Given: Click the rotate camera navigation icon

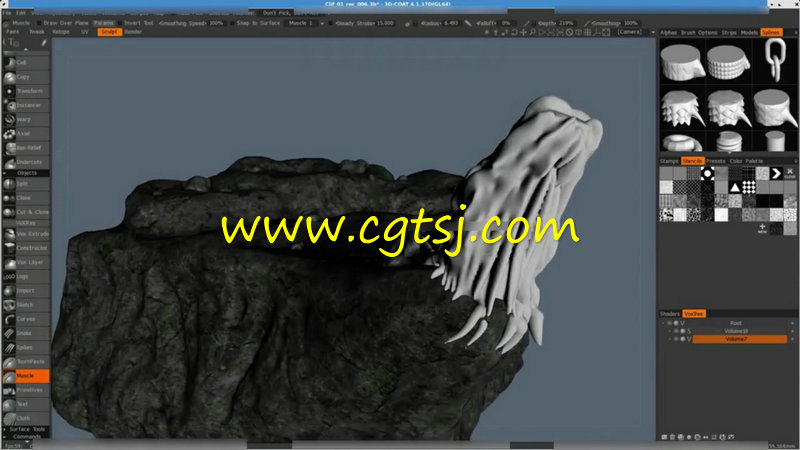Looking at the screenshot, I should [x=514, y=32].
